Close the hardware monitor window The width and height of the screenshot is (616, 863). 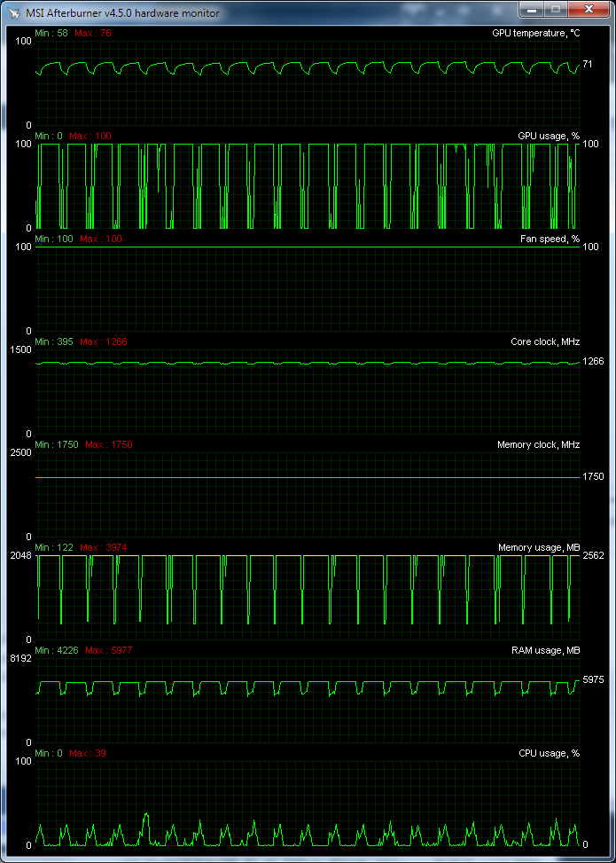[x=589, y=10]
